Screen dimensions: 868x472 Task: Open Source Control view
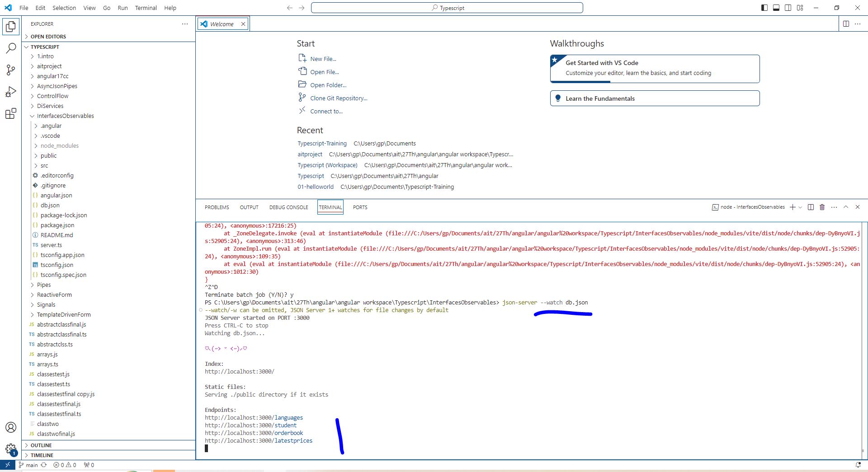[11, 70]
